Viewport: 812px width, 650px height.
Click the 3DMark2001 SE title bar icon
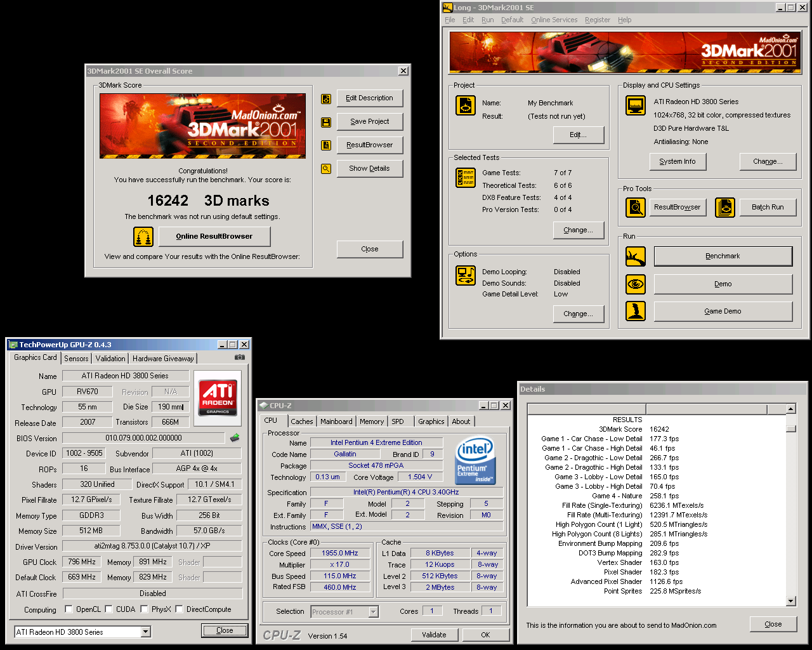click(x=448, y=7)
